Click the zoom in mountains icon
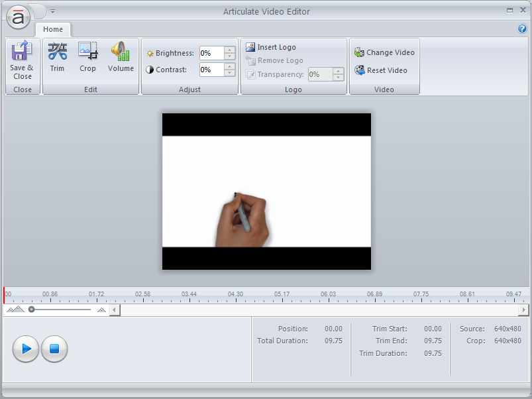 [101, 310]
